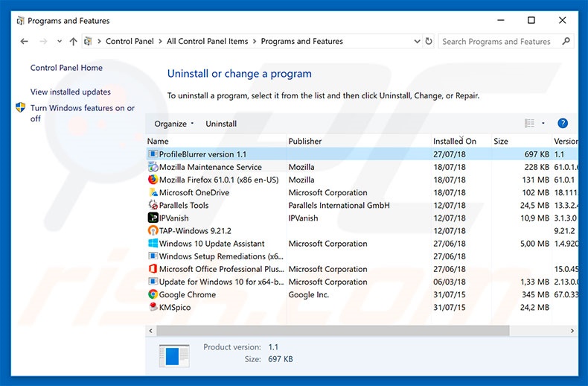Click the horizontal scrollbar below the list
This screenshot has width=588, height=386.
pyautogui.click(x=327, y=330)
